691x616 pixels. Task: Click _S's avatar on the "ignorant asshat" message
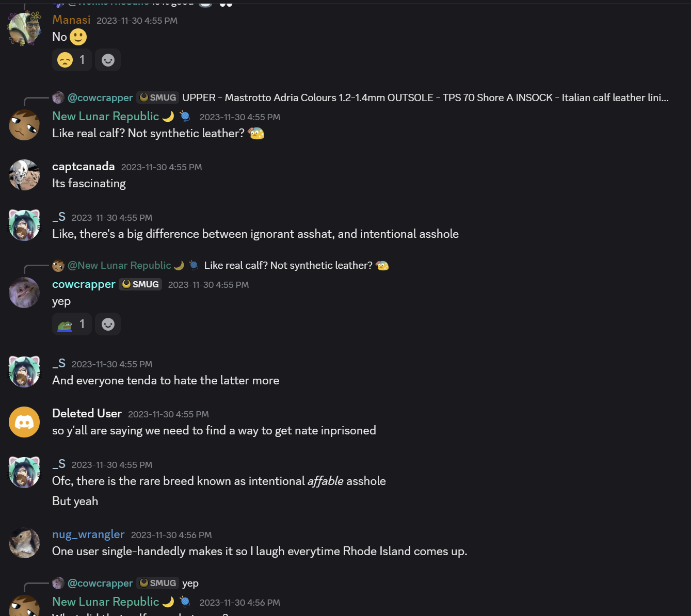point(24,225)
